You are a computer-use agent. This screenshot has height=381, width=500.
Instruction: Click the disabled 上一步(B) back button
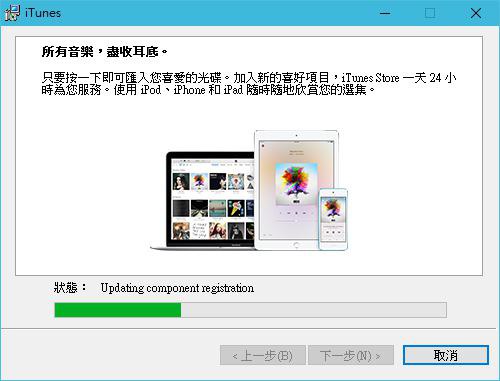click(263, 355)
